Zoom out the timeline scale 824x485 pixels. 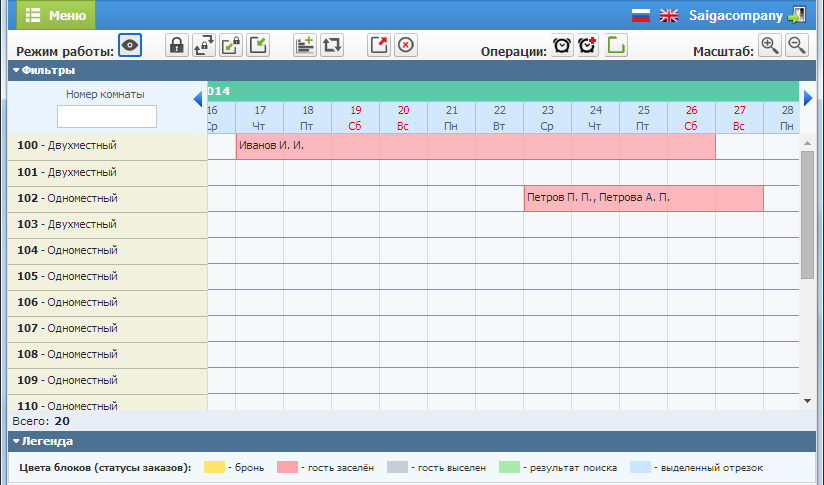pyautogui.click(x=796, y=45)
